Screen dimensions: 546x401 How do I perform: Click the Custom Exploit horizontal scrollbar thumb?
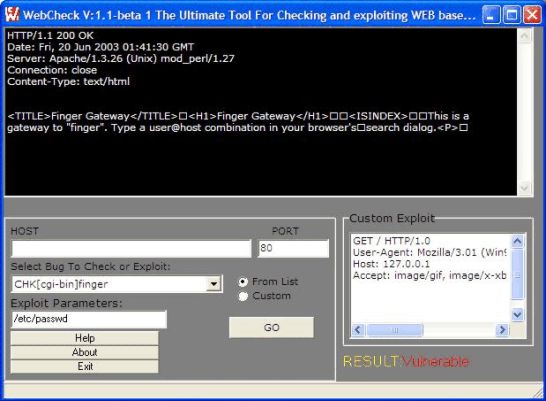(x=395, y=330)
